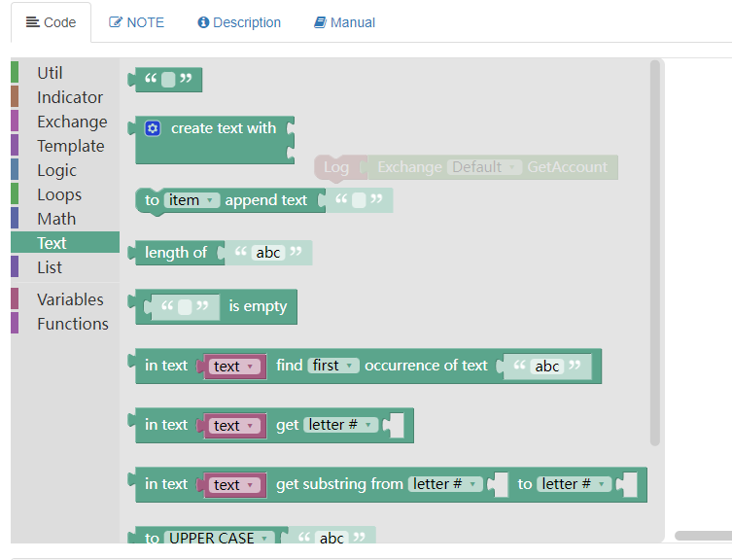Screen dimensions: 732x560
Task: Choose the Loops category
Action: click(59, 194)
